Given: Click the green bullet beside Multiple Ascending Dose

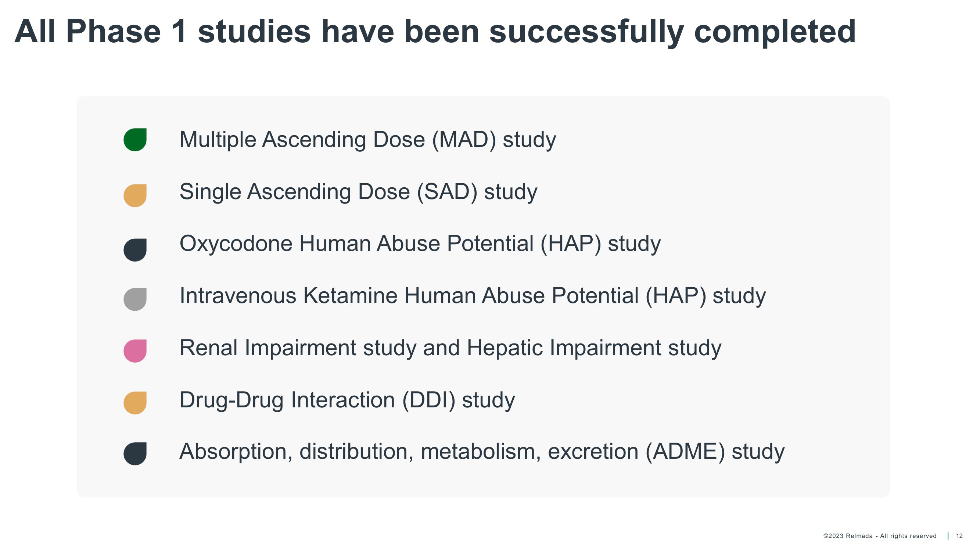Looking at the screenshot, I should (x=135, y=140).
